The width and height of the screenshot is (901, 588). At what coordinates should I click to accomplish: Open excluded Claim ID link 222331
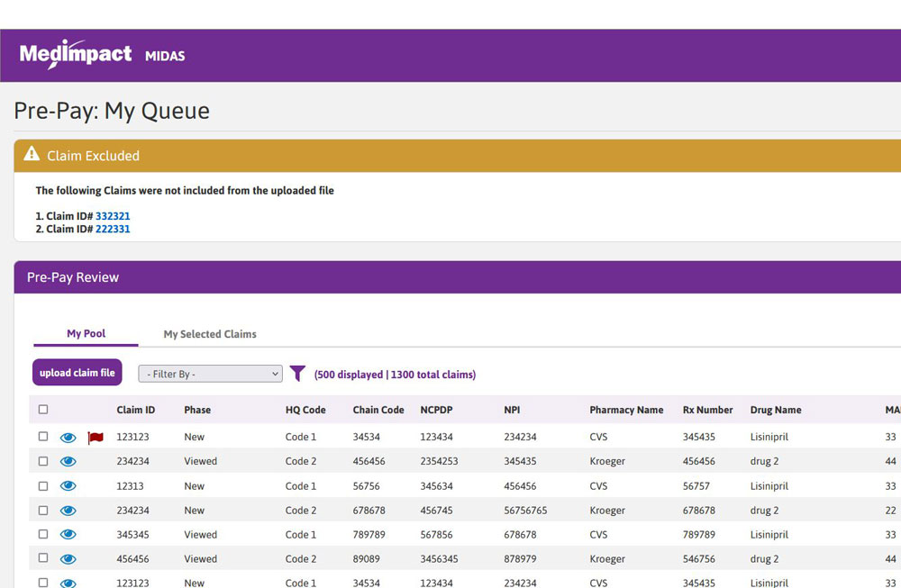point(113,229)
